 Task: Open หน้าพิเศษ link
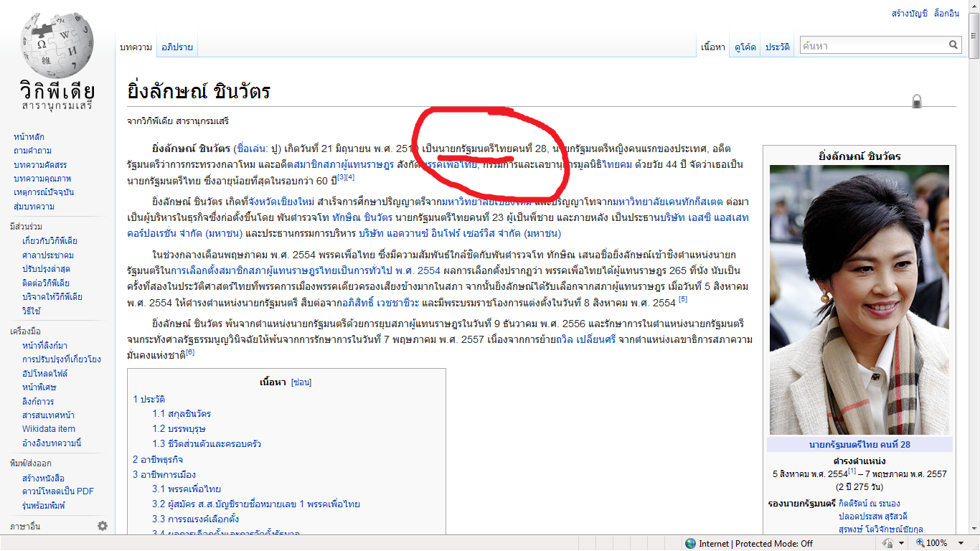(38, 387)
